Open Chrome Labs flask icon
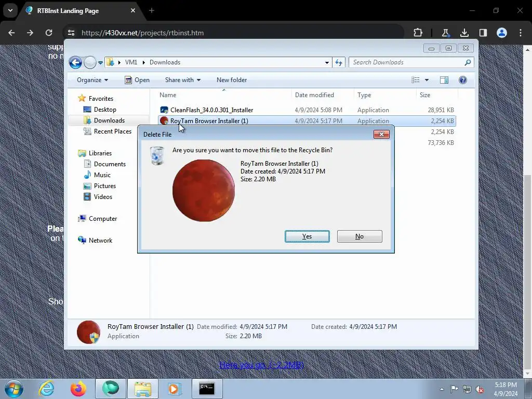This screenshot has width=532, height=399. click(445, 33)
